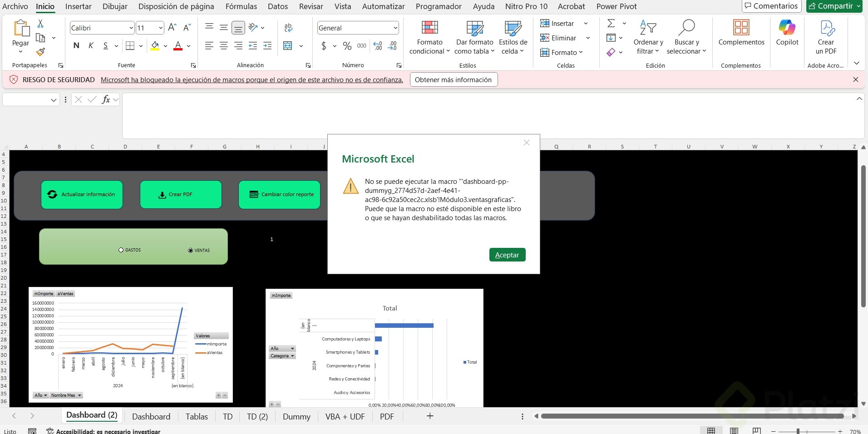Click the Clear eraser icon

pos(611,52)
